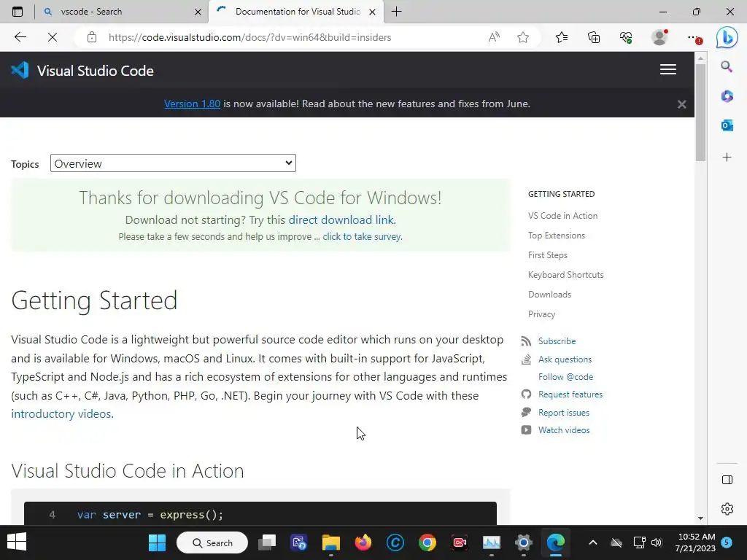The width and height of the screenshot is (747, 560).
Task: Open the Collections icon in toolbar
Action: pyautogui.click(x=594, y=37)
